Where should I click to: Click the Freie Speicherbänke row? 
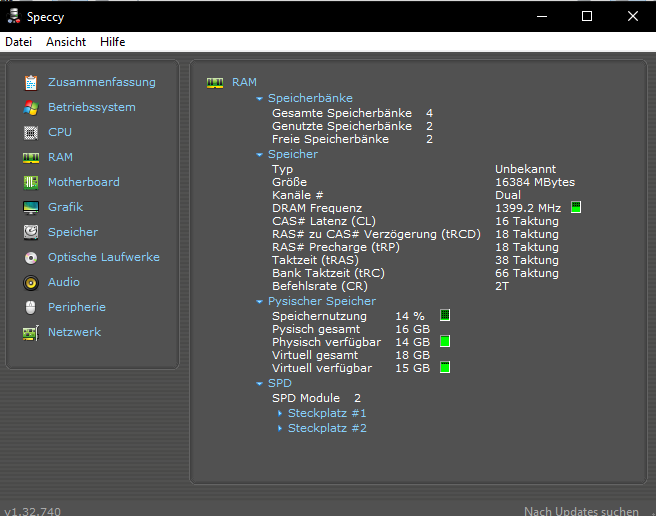[x=352, y=139]
